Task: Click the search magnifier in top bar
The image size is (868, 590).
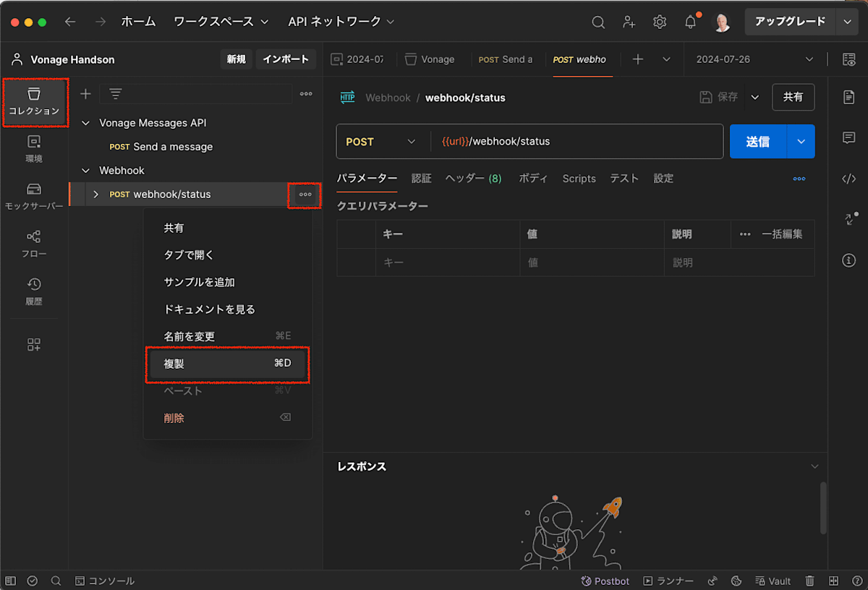Action: [x=598, y=22]
